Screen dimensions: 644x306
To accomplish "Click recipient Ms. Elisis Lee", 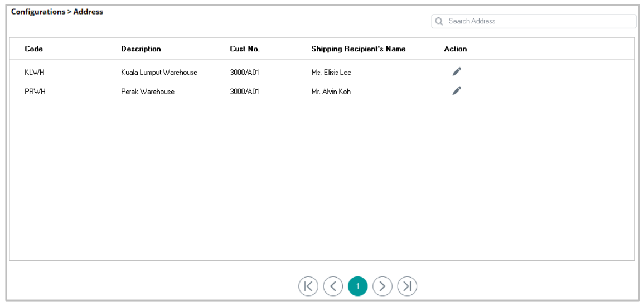I will pyautogui.click(x=331, y=73).
